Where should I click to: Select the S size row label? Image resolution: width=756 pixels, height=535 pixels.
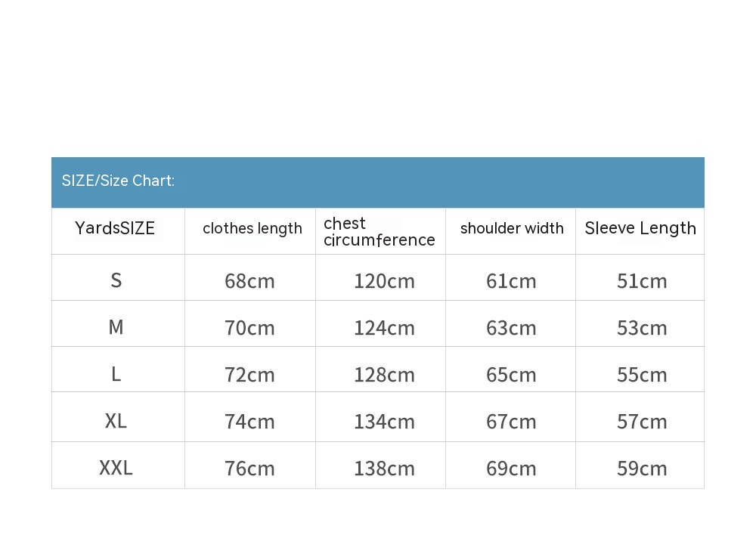click(x=116, y=280)
